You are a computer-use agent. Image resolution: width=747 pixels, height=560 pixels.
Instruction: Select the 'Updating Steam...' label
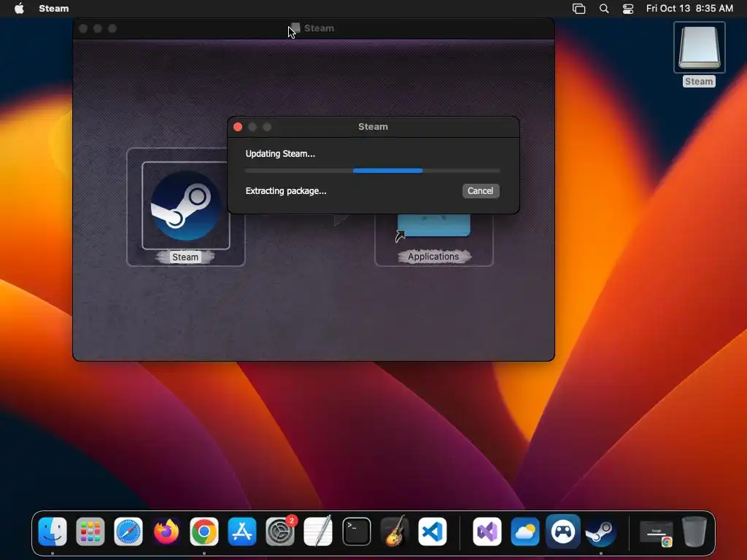(x=280, y=154)
